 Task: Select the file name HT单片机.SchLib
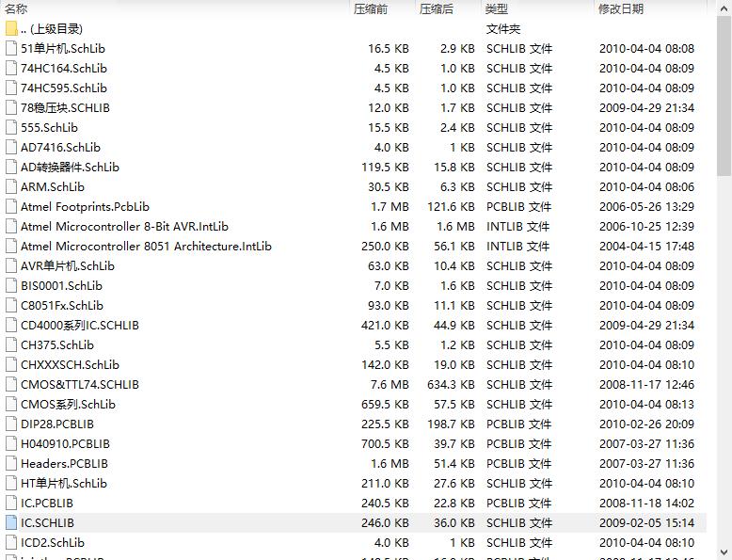pos(64,484)
